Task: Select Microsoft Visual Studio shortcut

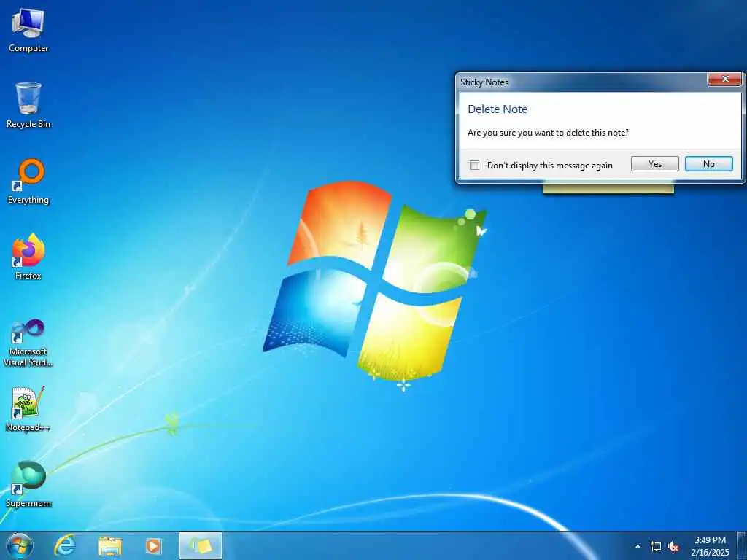Action: (x=28, y=343)
